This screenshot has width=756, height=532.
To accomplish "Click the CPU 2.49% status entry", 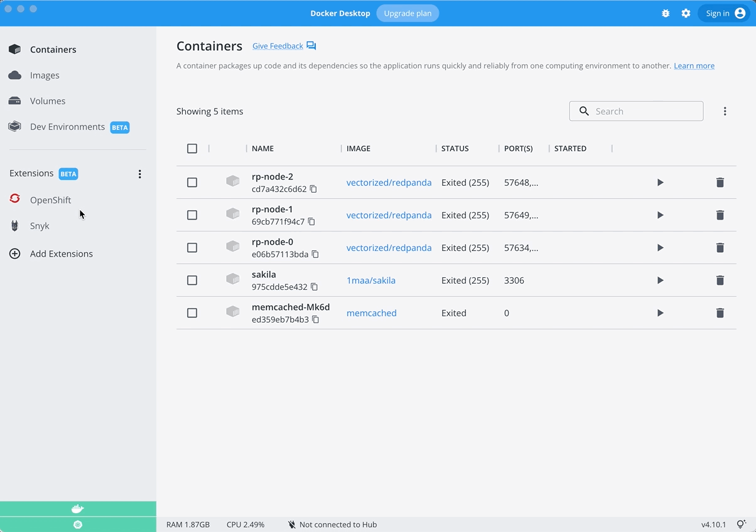I will [x=246, y=524].
